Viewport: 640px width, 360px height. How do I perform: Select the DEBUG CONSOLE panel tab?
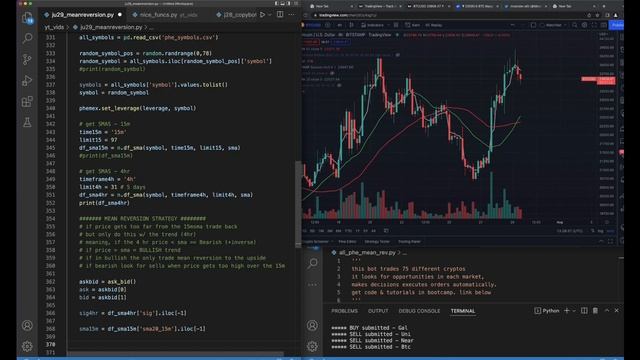coord(419,311)
